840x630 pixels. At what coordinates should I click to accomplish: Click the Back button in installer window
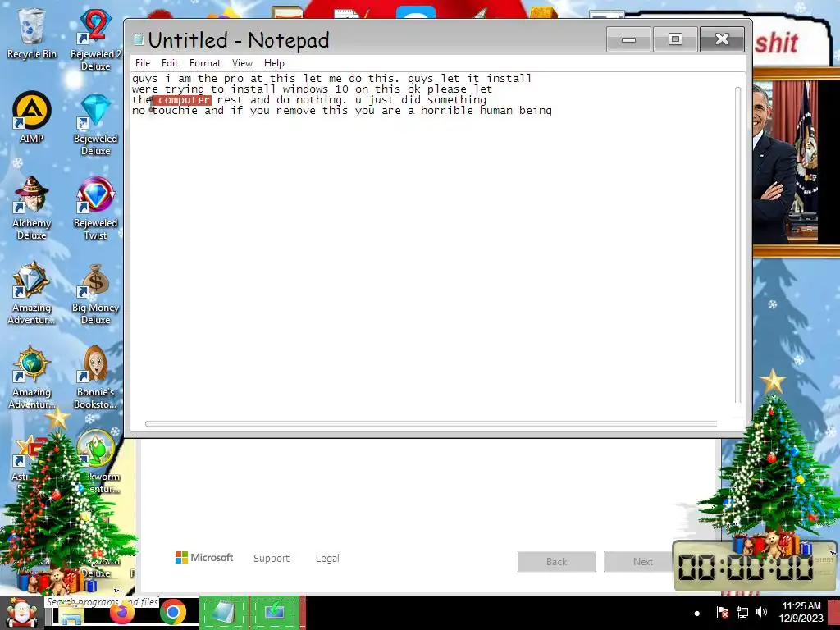point(557,561)
